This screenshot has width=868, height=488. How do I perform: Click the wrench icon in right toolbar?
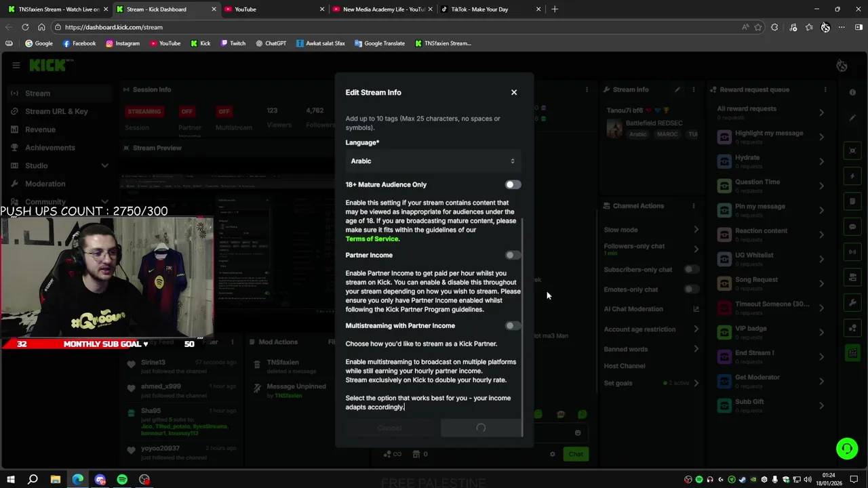852,303
